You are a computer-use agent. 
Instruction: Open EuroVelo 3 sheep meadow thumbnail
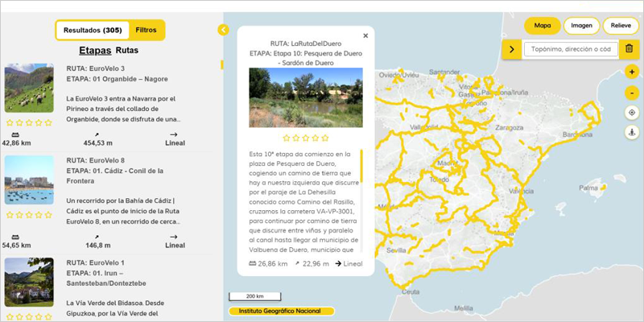29,88
